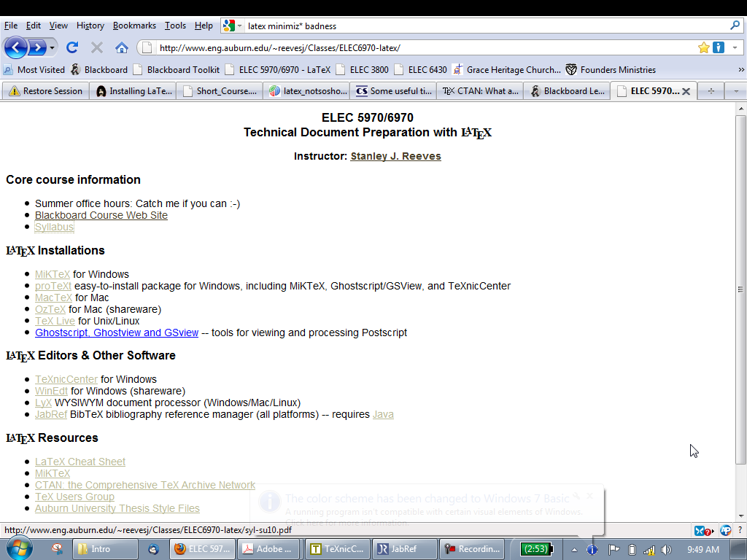This screenshot has height=560, width=747.
Task: Open the Edit menu
Action: point(34,26)
